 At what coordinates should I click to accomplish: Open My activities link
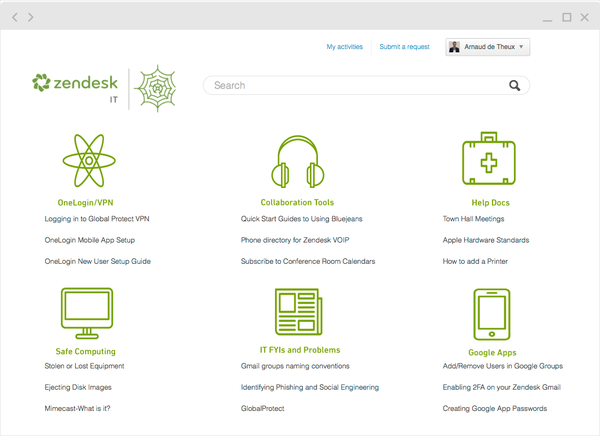pyautogui.click(x=344, y=47)
